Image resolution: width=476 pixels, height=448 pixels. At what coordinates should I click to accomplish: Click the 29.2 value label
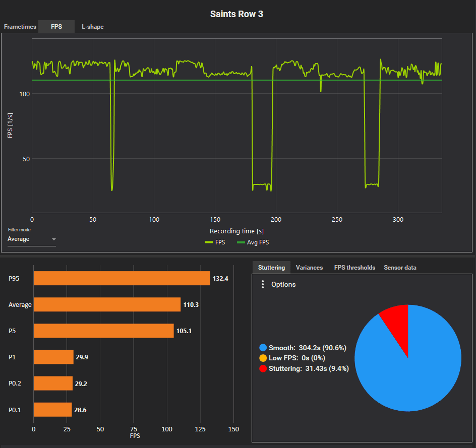point(81,383)
